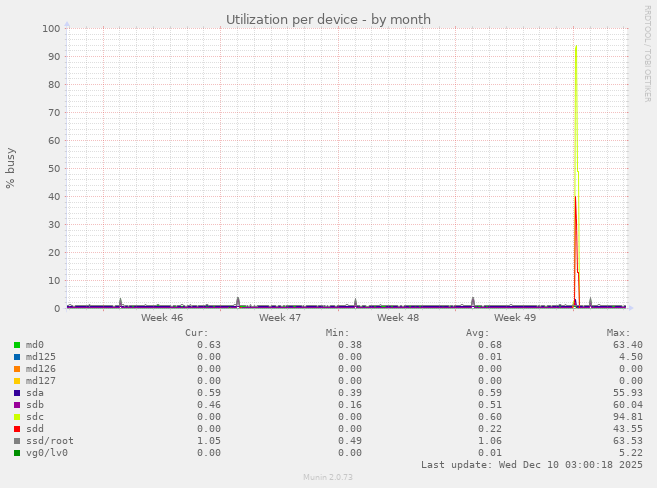
Task: Click the ssd/root current value 1.05
Action: tap(209, 441)
